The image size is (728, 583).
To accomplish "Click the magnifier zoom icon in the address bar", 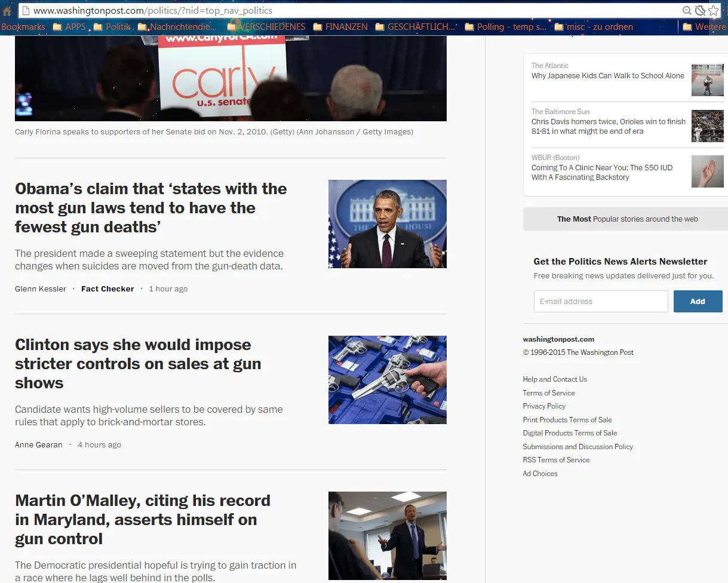I will pos(688,10).
